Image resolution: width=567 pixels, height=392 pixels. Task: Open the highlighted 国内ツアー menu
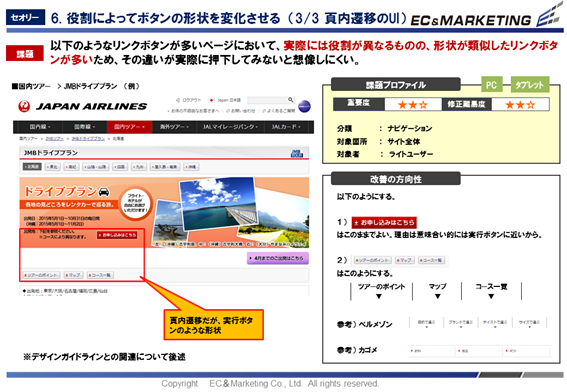(x=129, y=127)
